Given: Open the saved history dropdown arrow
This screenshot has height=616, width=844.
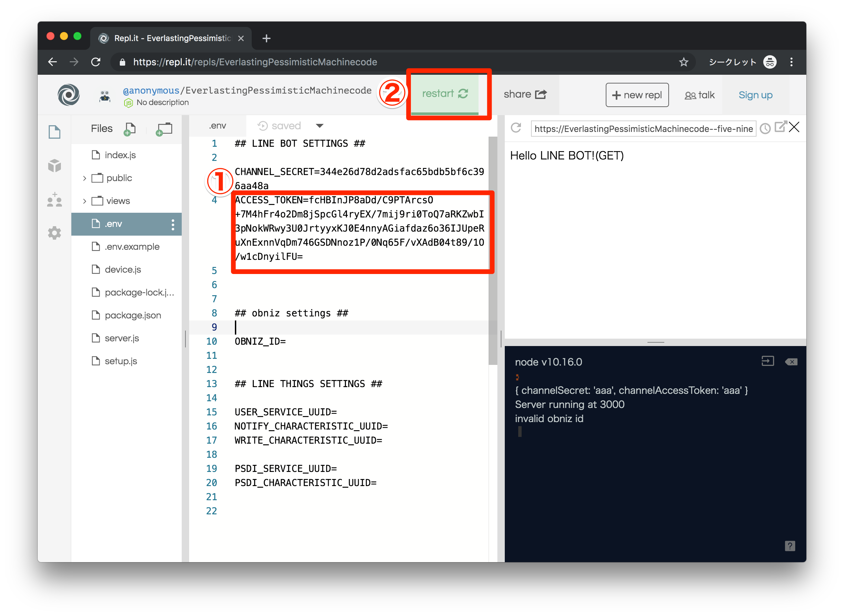Looking at the screenshot, I should tap(319, 126).
